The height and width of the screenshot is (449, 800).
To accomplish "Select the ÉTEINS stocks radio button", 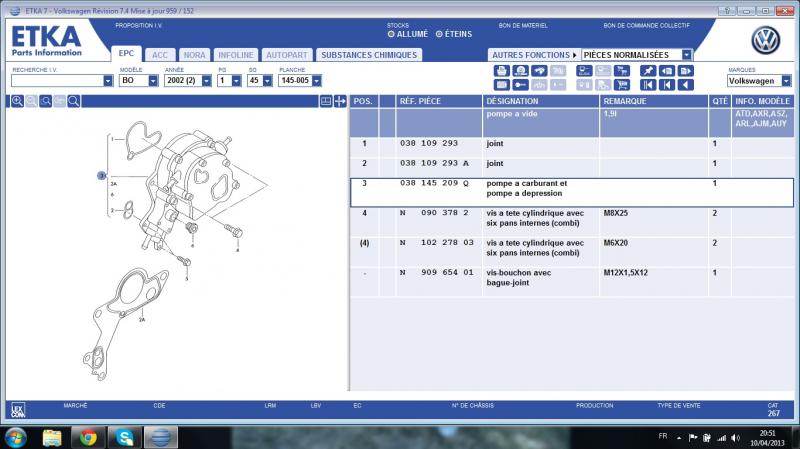I will click(439, 34).
